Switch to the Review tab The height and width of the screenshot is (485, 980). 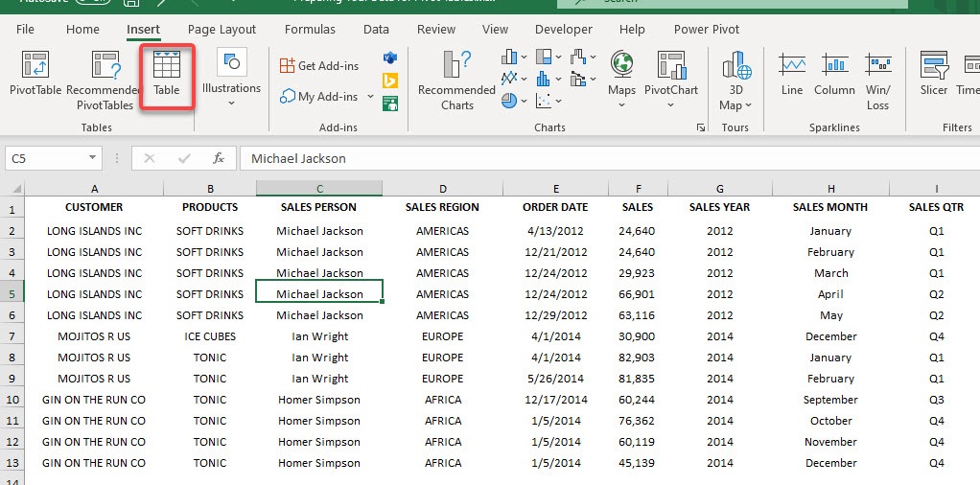pos(436,30)
